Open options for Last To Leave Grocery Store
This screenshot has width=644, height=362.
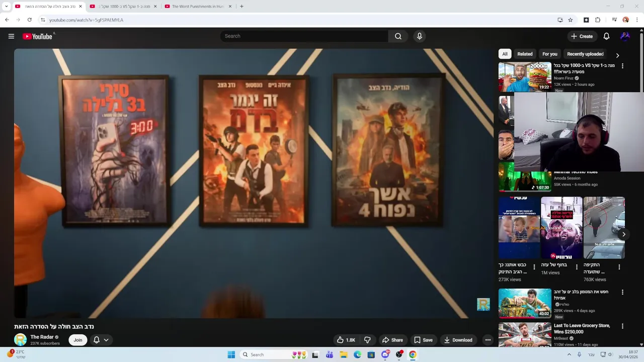tap(622, 326)
